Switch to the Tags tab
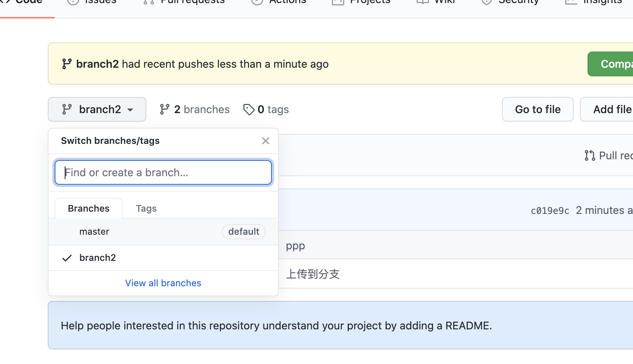633x364 pixels. pyautogui.click(x=146, y=209)
